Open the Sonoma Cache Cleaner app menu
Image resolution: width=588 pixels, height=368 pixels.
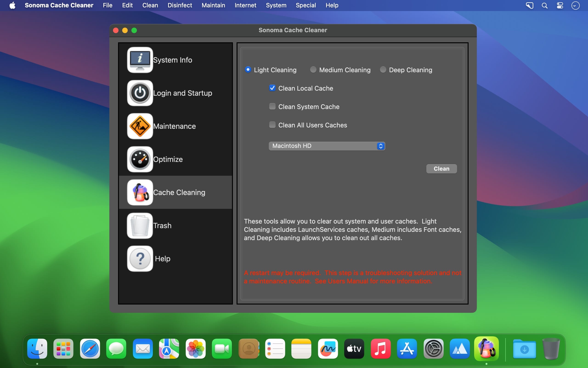tap(59, 5)
